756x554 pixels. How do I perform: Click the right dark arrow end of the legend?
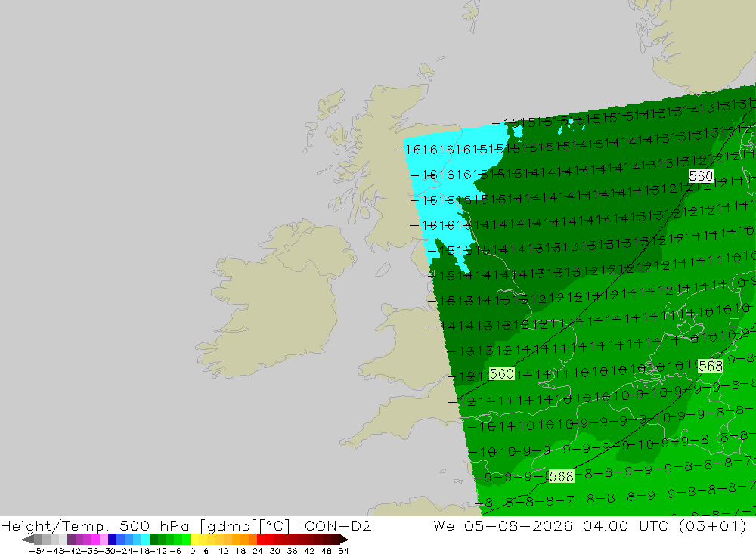click(x=344, y=540)
